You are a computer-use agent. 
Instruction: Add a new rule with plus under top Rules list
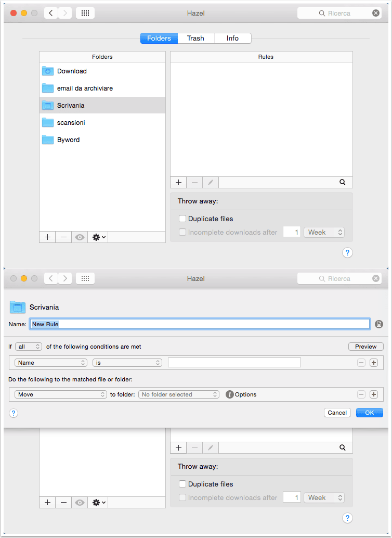(178, 183)
